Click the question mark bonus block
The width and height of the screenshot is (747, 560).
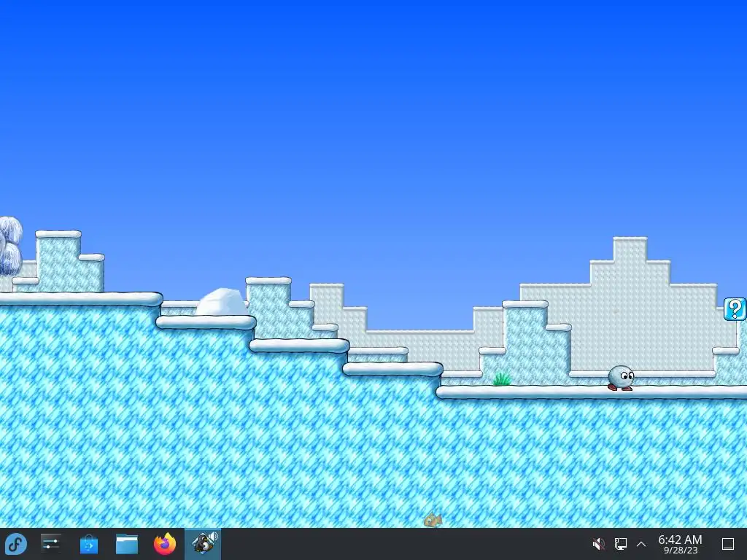tap(735, 309)
